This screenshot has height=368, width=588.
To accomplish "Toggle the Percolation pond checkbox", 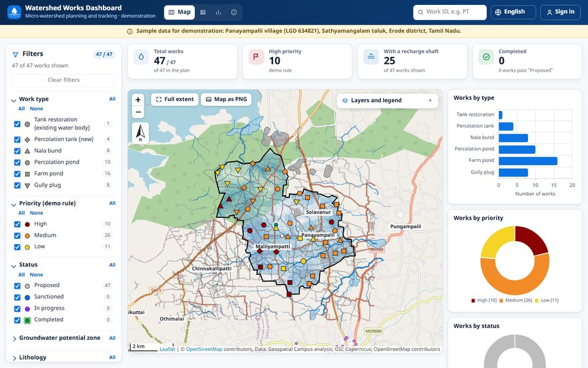I will click(x=17, y=163).
